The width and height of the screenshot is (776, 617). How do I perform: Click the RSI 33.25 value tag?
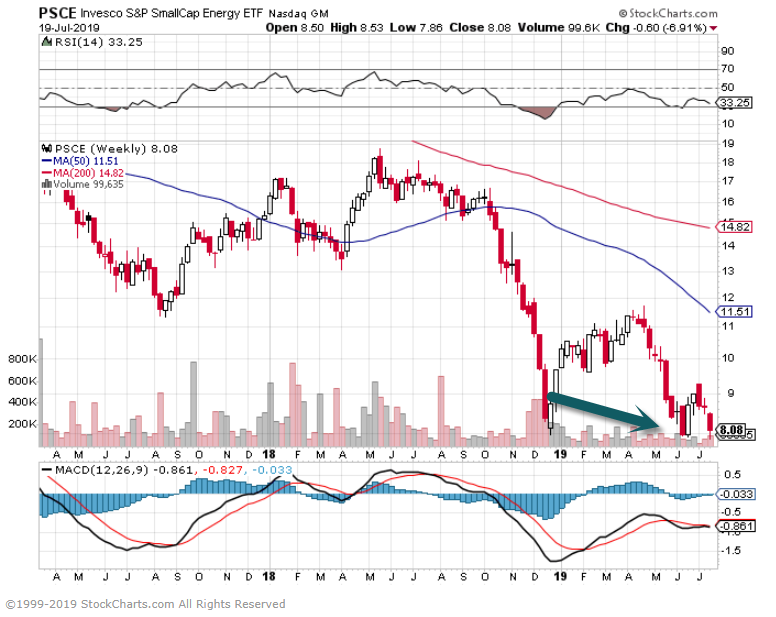(x=735, y=103)
